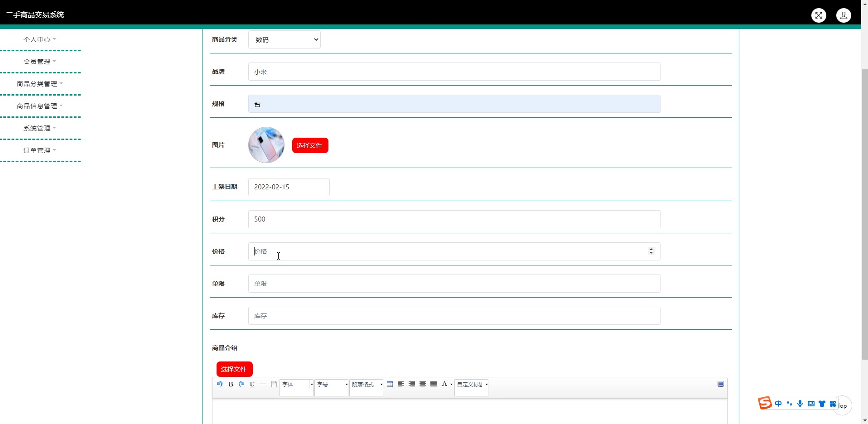Open the Sogou skin (shirt) icon
The width and height of the screenshot is (868, 424).
(x=822, y=404)
